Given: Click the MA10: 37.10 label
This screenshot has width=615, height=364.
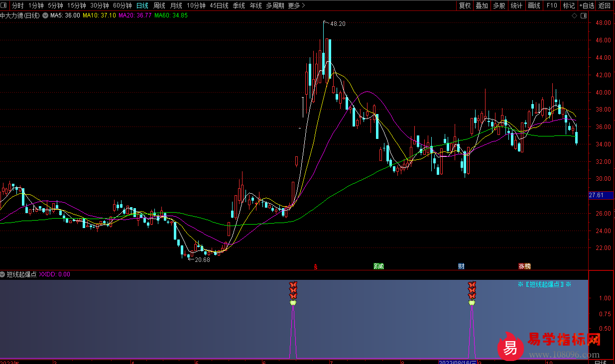Looking at the screenshot, I should tap(100, 15).
